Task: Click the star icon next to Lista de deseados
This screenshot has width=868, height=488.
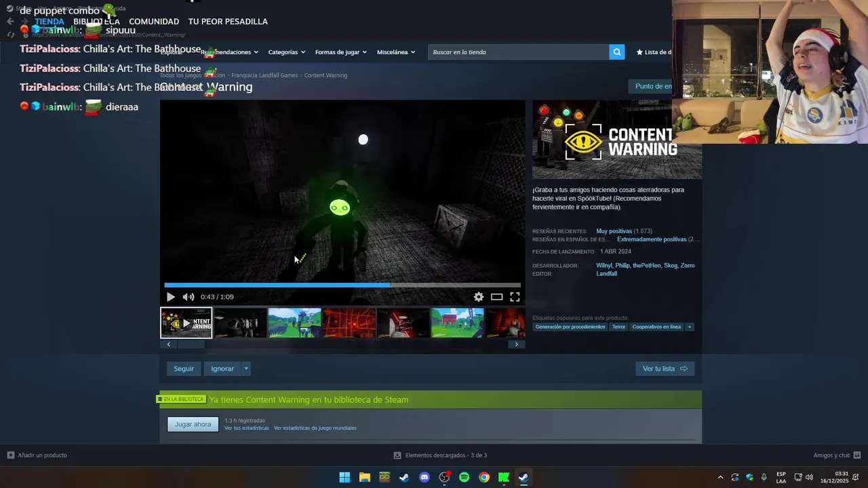Action: [x=639, y=52]
